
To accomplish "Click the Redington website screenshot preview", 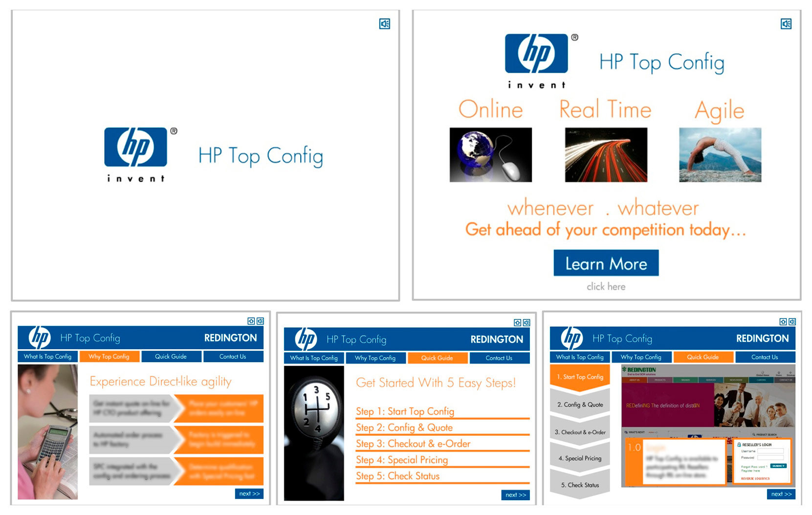I will pyautogui.click(x=708, y=426).
